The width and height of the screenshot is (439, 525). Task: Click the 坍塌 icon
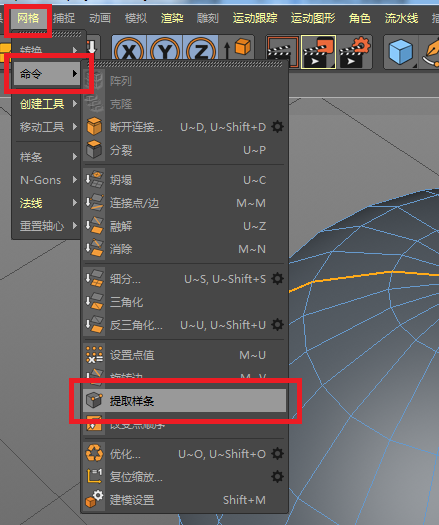click(94, 180)
